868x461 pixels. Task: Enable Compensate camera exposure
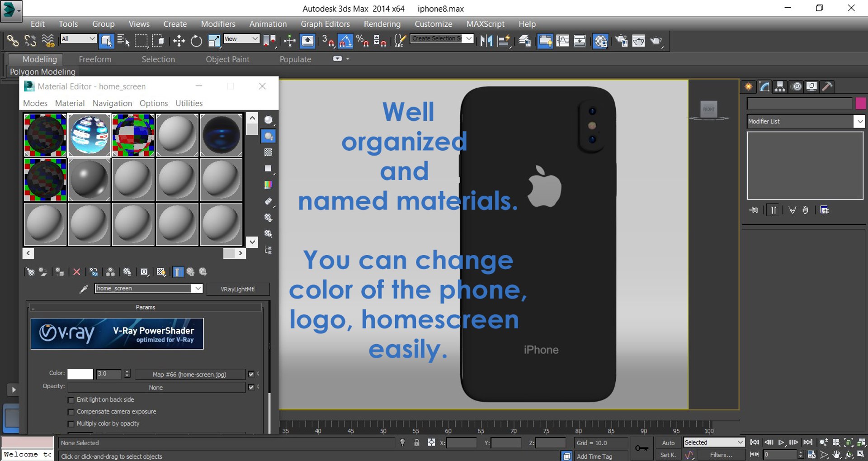pos(71,412)
